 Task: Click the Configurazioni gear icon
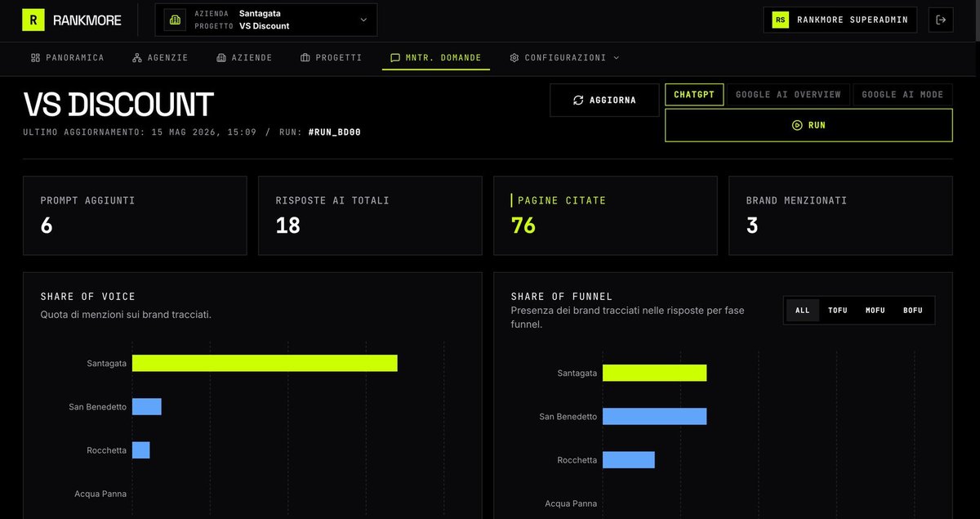coord(514,58)
